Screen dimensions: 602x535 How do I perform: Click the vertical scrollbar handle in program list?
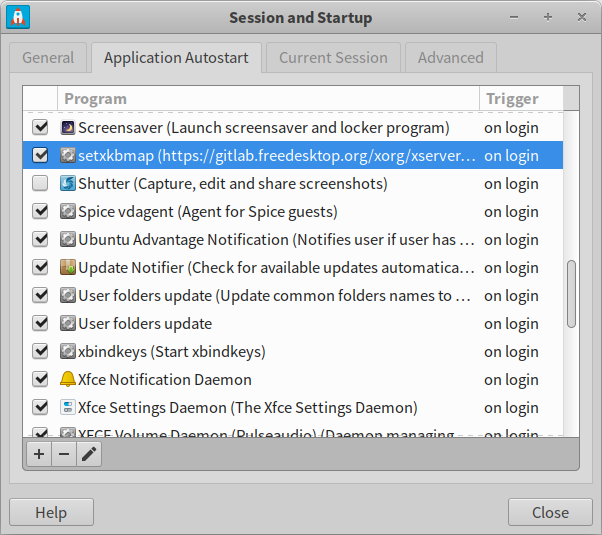point(571,293)
